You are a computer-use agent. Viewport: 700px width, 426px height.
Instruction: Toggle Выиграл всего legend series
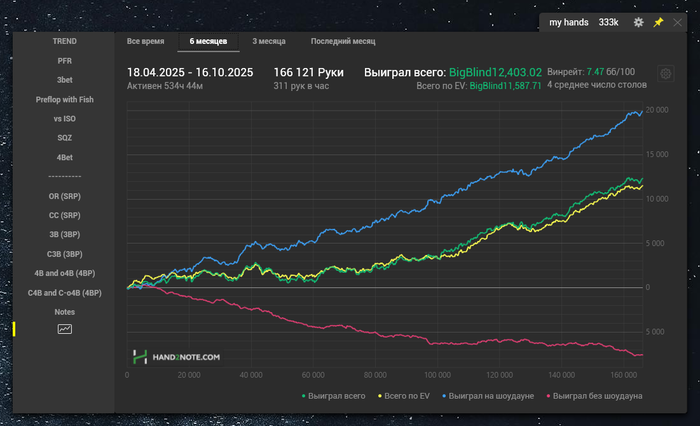tap(333, 396)
